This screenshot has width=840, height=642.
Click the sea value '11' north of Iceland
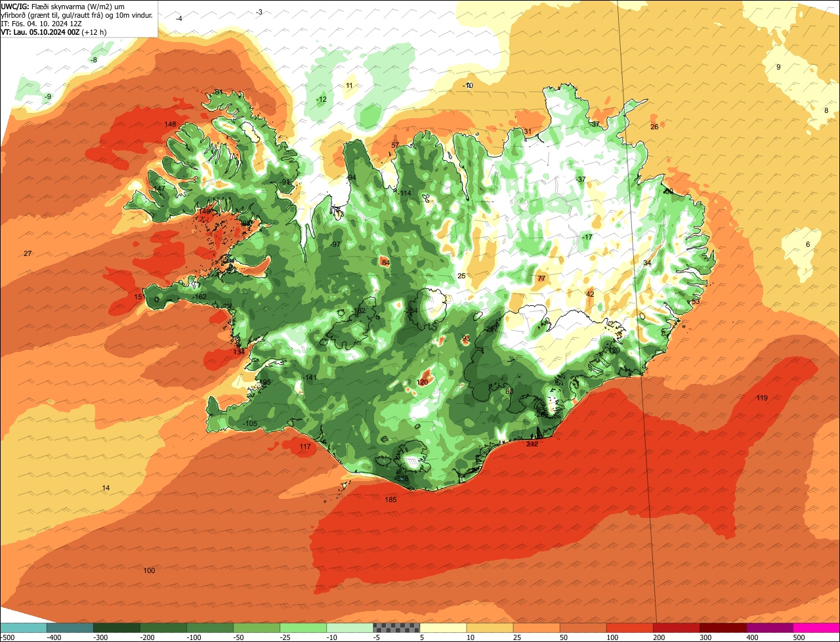pyautogui.click(x=349, y=86)
